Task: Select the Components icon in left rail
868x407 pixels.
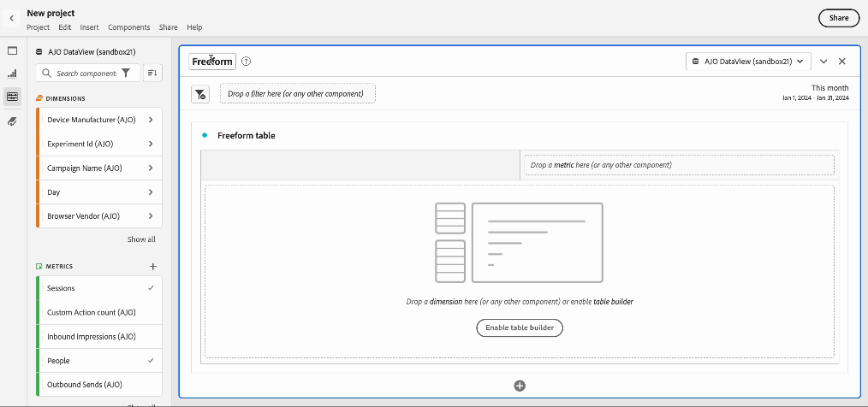Action: point(12,97)
